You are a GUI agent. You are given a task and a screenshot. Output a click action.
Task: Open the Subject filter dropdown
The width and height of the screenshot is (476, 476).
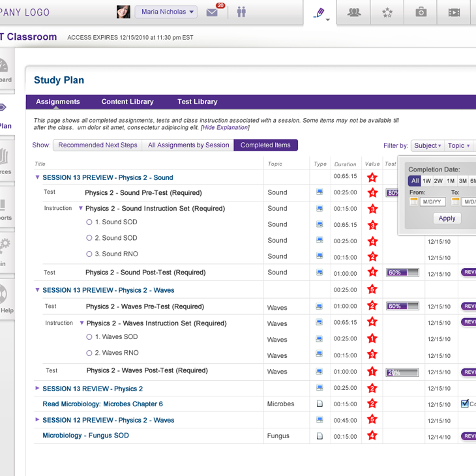pyautogui.click(x=427, y=145)
